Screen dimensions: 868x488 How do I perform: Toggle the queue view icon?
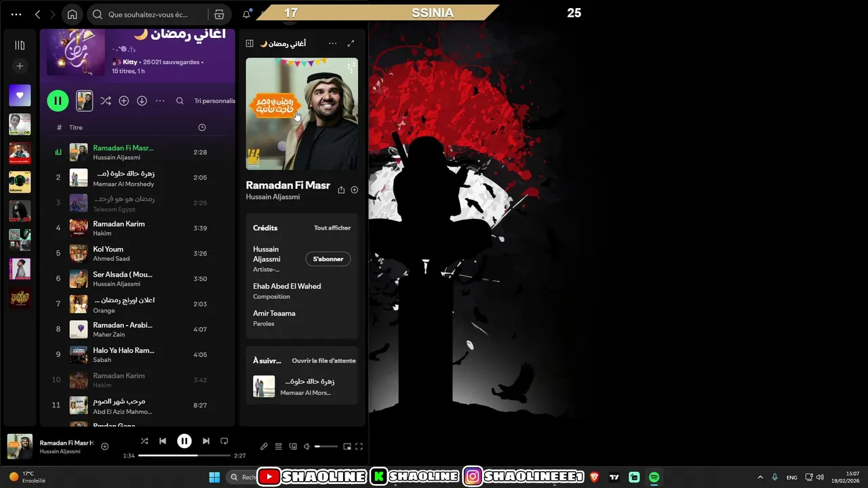tap(278, 447)
